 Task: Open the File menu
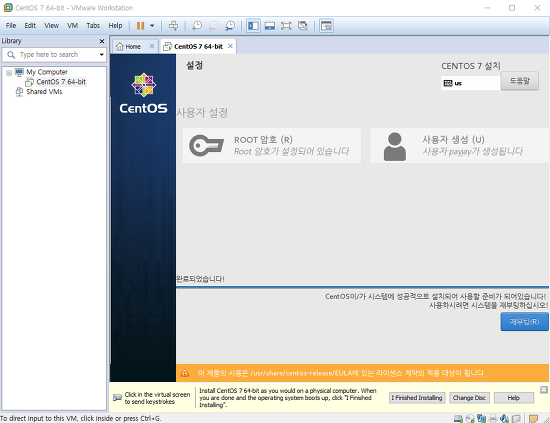(11, 26)
